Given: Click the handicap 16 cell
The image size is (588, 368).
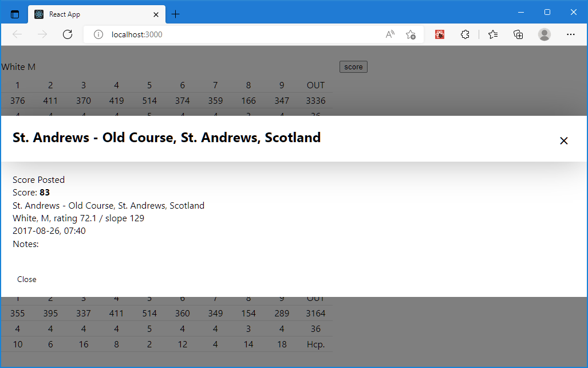Looking at the screenshot, I should pos(83,344).
